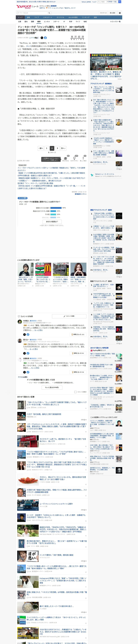The width and height of the screenshot is (138, 644).
Task: Share 中井彰人's comment on X
Action: (x=25, y=334)
